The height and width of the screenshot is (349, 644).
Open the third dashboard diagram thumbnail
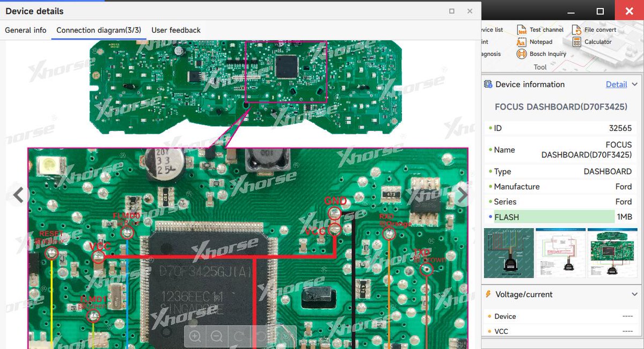pyautogui.click(x=612, y=253)
